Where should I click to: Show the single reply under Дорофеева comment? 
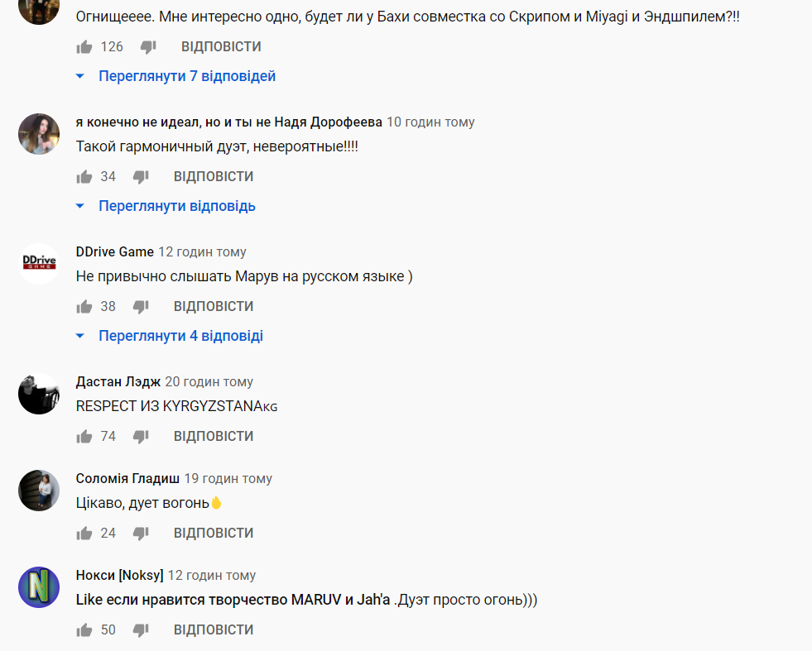tap(177, 205)
